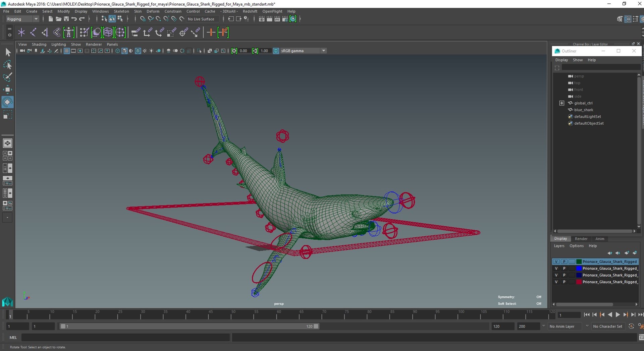Activate the Scale tool in toolbox
Viewport: 644px width, 351px height.
click(x=7, y=115)
